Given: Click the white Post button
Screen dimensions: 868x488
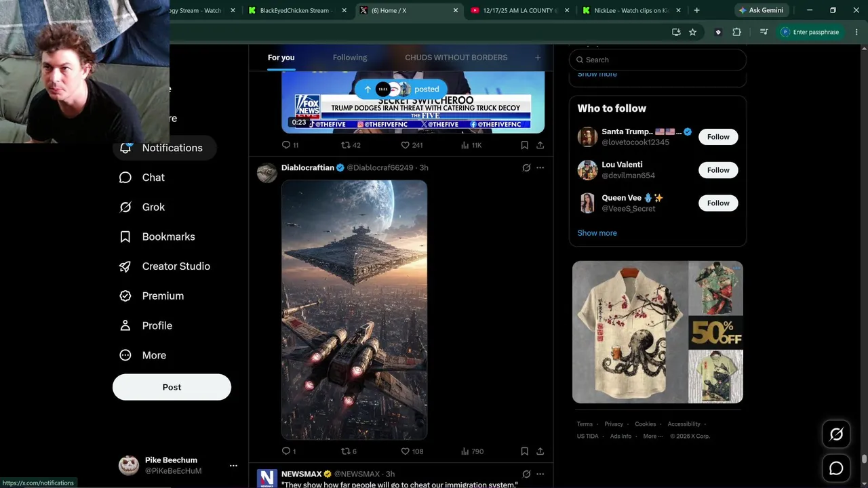Looking at the screenshot, I should point(172,387).
